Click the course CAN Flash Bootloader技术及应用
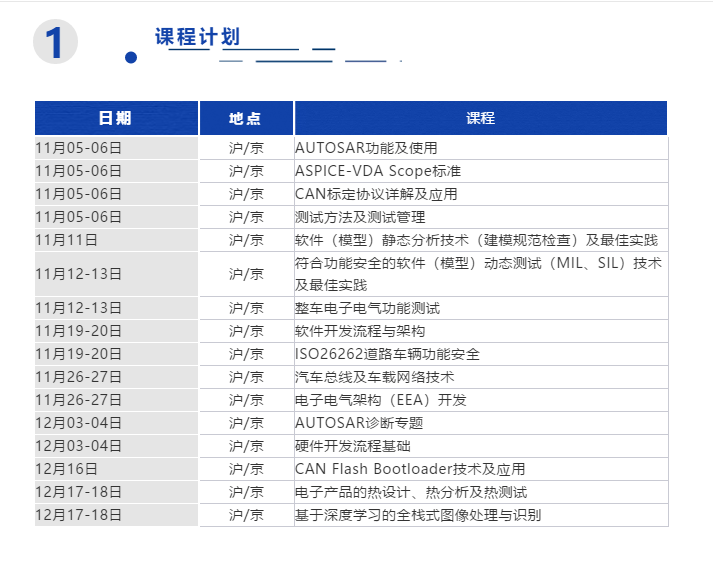Image resolution: width=713 pixels, height=563 pixels. (410, 469)
